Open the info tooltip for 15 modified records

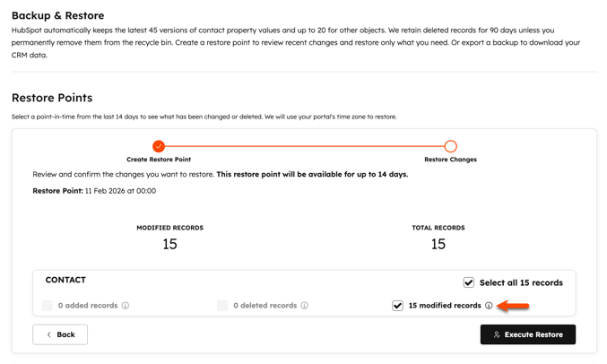click(489, 306)
